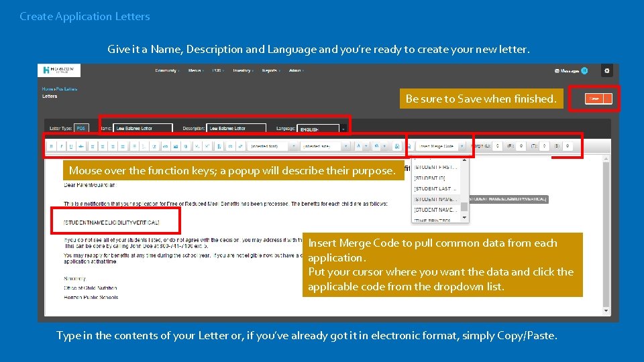Screen dimensions: 644x362
Task: Select [STUDENT FIRST... merge code
Action: 436,167
